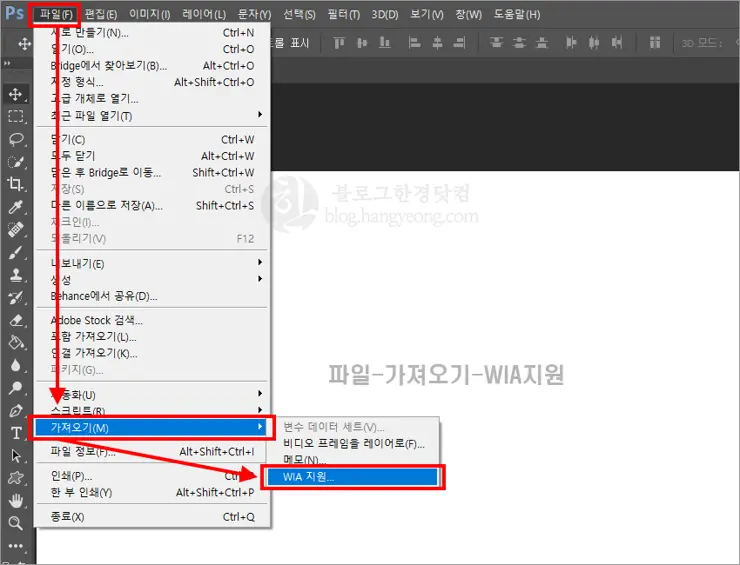
Task: Select the Quick Selection tool
Action: [16, 161]
